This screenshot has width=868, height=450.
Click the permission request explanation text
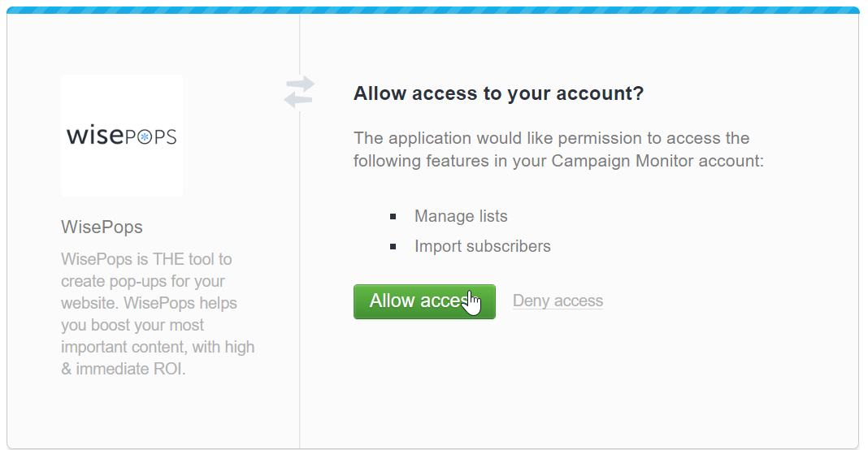click(x=558, y=149)
